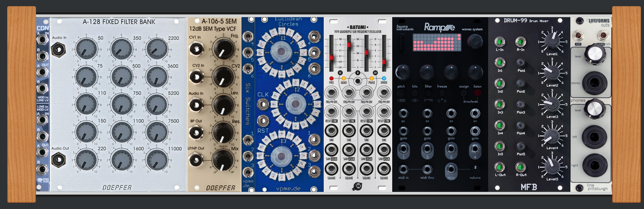Click the midi in jack on Rample
644x209 pixels.
click(403, 169)
